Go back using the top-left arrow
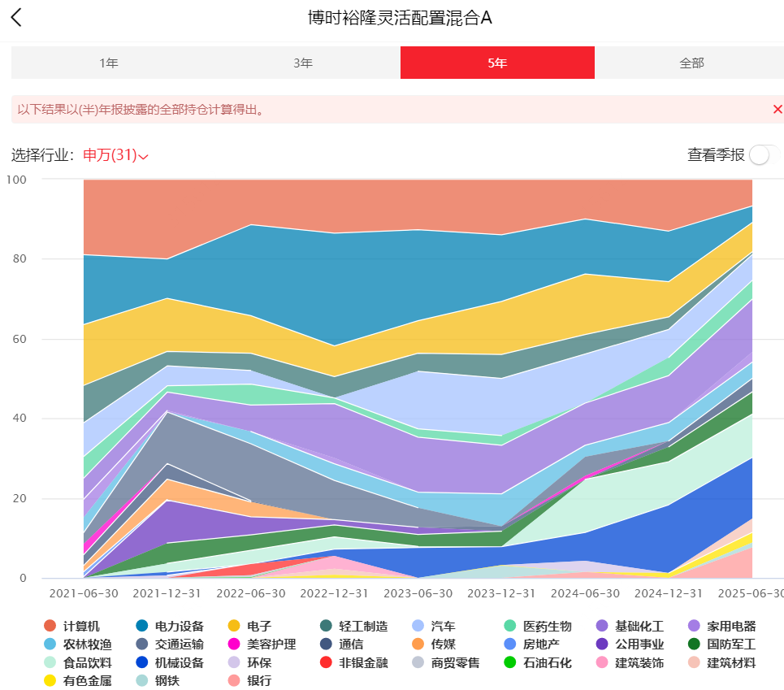784x690 pixels. click(x=16, y=18)
